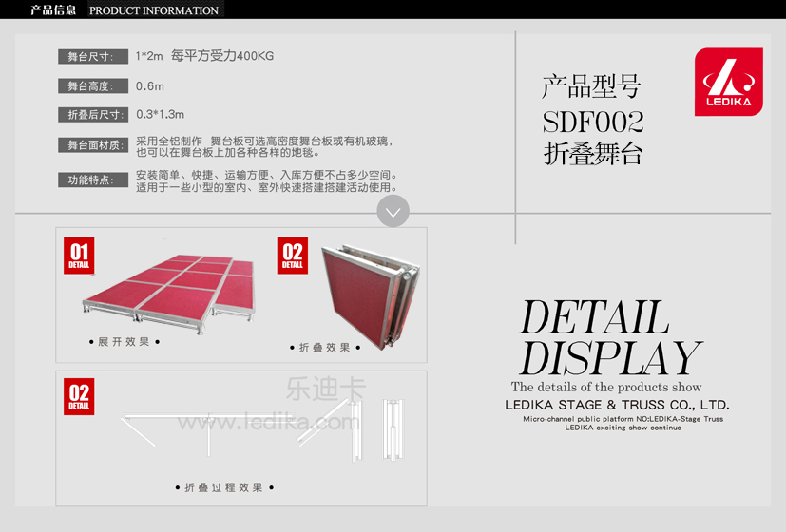Click the DETAIL DISPLAY heading

pos(609,337)
